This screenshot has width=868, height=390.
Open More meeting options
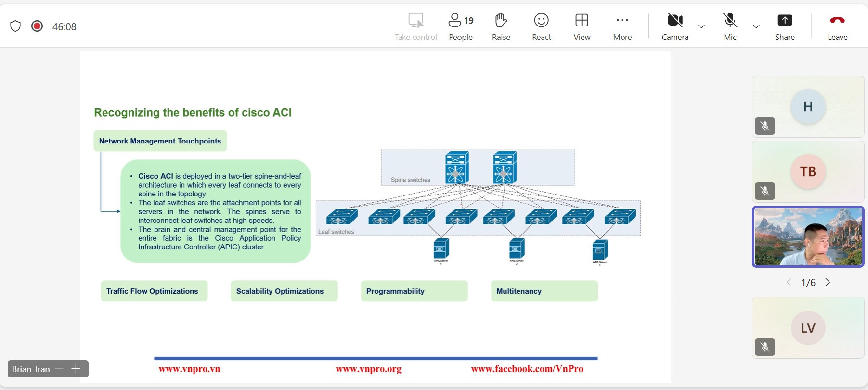[x=622, y=26]
